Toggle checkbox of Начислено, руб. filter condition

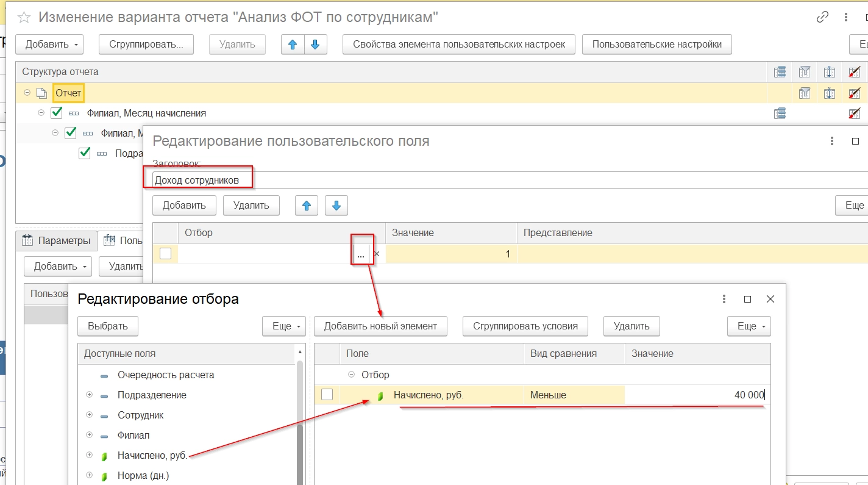click(x=327, y=395)
